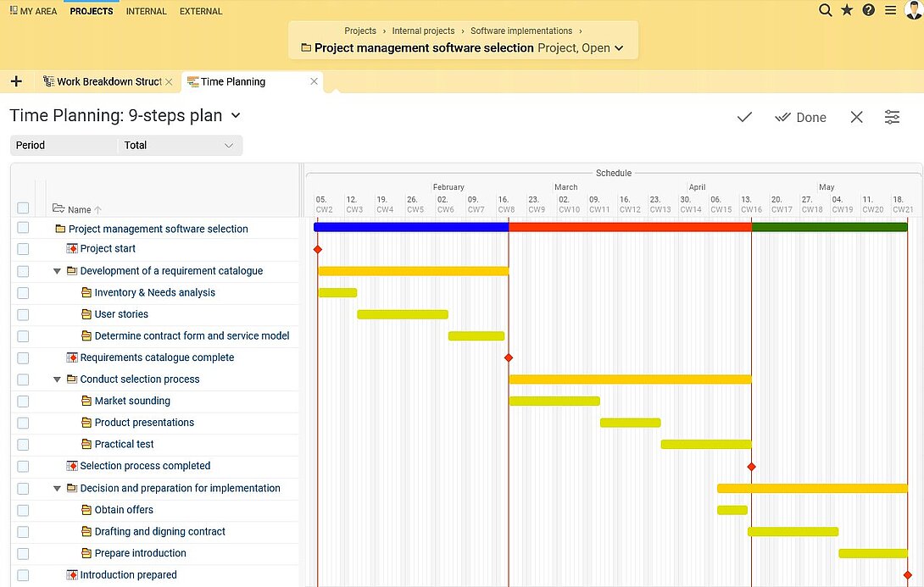
Task: Click the Obtain offers folder icon
Action: (86, 509)
